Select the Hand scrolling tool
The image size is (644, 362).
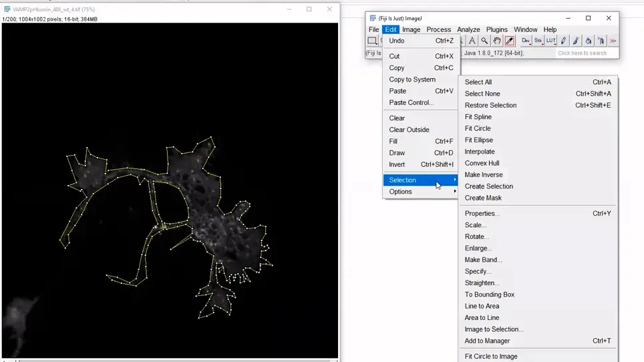click(x=497, y=41)
